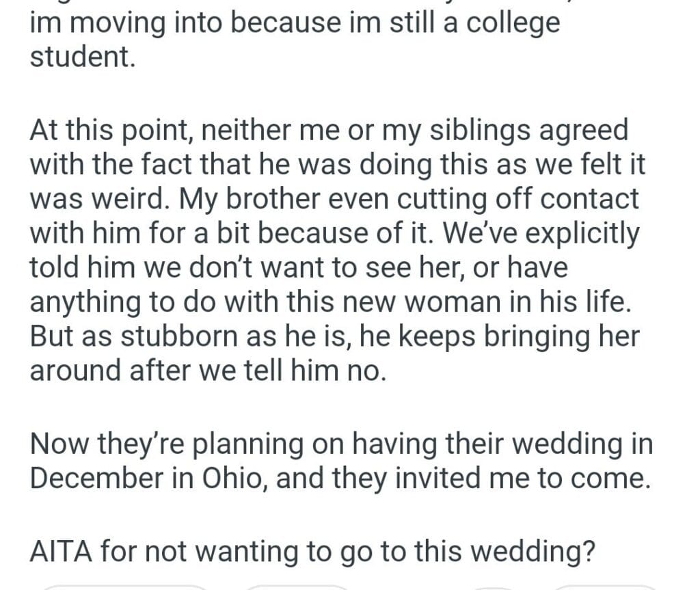Click the rightmost partially visible pill button below the post
The height and width of the screenshot is (590, 700).
605,587
